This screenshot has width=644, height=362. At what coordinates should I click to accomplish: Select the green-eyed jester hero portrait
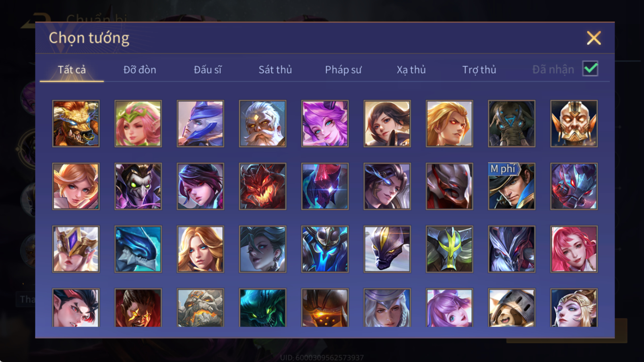click(138, 186)
